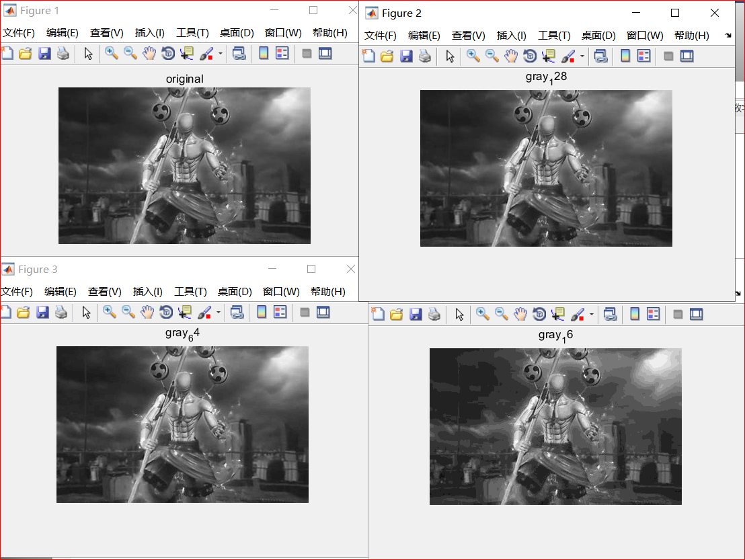Open 插入(I) menu in Figure 1
Screen dimensions: 745x560
click(150, 33)
